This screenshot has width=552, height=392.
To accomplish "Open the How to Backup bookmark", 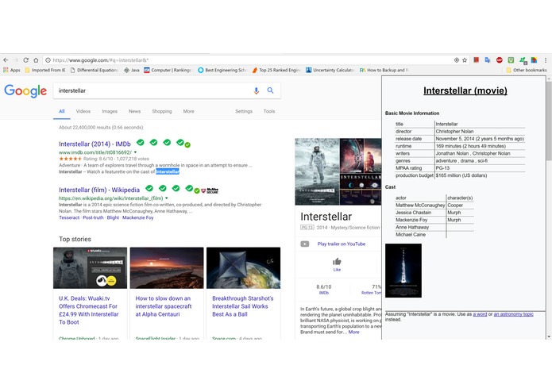I will pyautogui.click(x=384, y=70).
